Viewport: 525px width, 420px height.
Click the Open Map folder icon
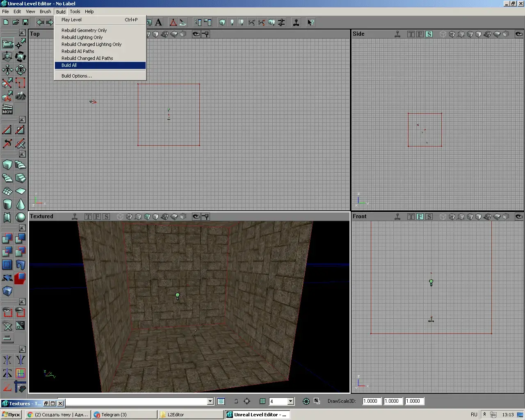(x=16, y=22)
